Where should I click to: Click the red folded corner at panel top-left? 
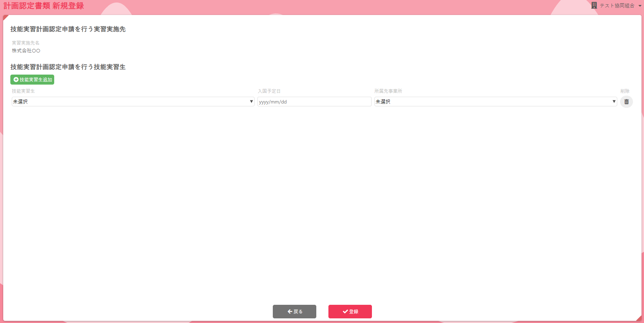5,17
